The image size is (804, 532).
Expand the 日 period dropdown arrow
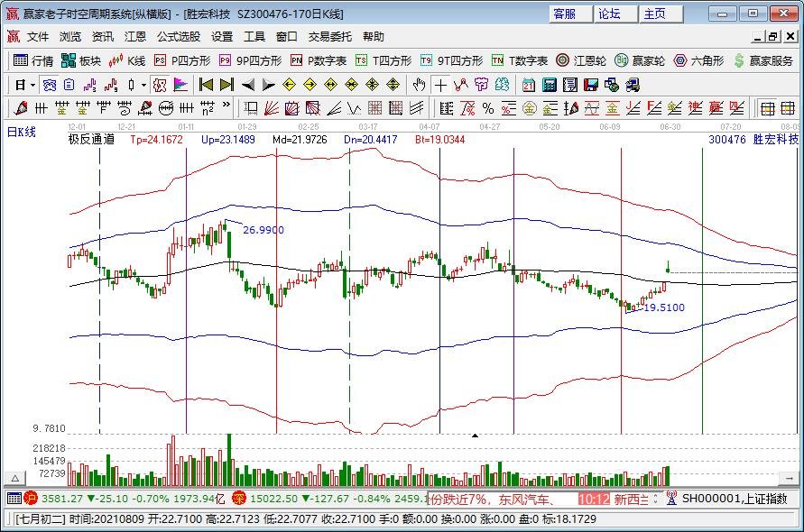pyautogui.click(x=33, y=85)
